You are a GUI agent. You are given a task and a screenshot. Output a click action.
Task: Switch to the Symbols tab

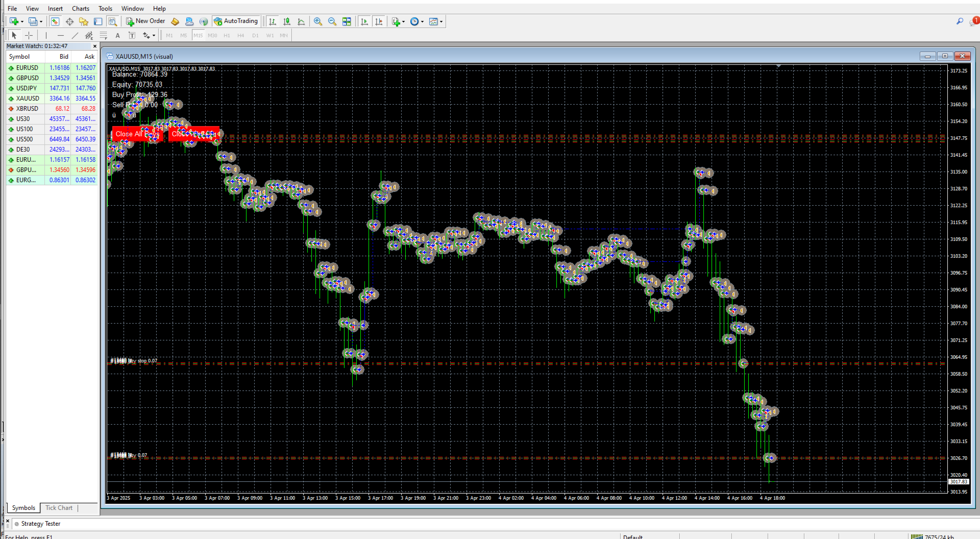[24, 508]
